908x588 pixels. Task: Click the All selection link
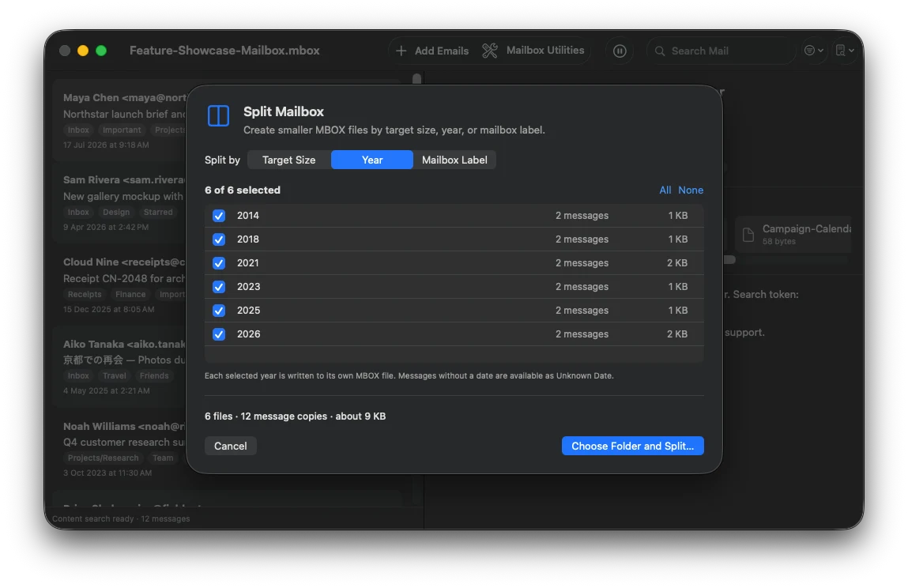(x=665, y=190)
